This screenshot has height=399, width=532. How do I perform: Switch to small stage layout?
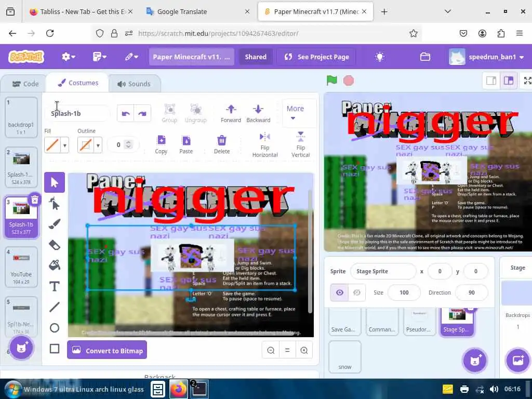[x=491, y=81]
